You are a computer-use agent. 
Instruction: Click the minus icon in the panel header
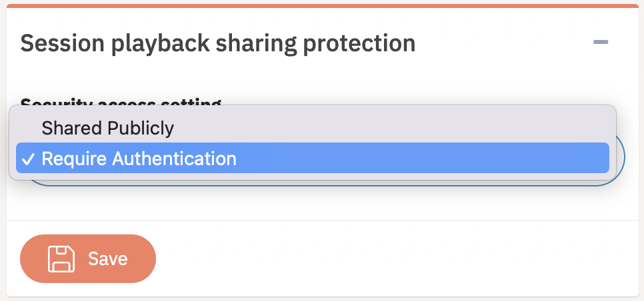pyautogui.click(x=601, y=43)
